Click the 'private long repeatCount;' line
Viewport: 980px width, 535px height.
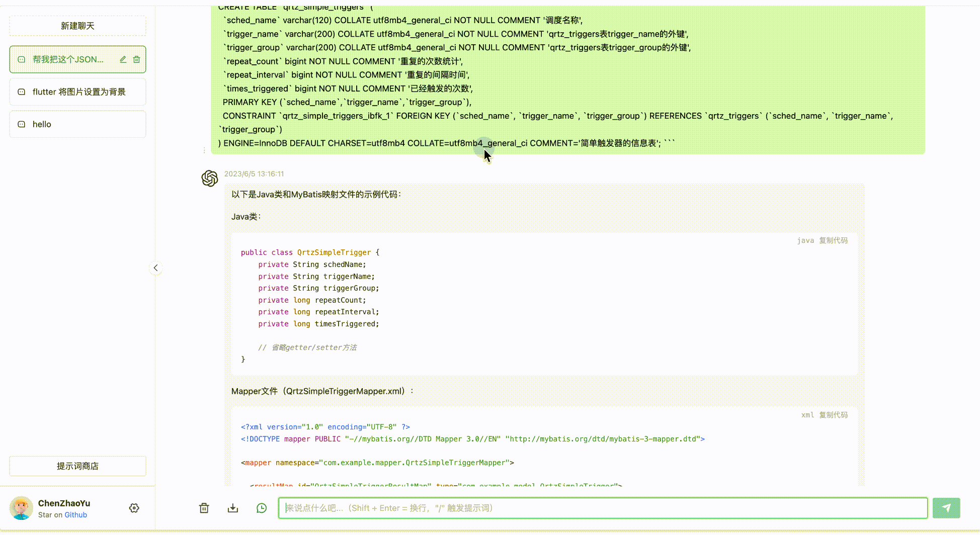click(312, 300)
